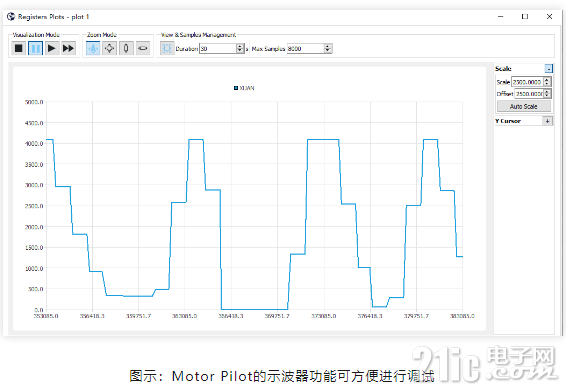Screen dimensions: 566x389
Task: Click the fit-view icon beside Duration
Action: [x=167, y=48]
